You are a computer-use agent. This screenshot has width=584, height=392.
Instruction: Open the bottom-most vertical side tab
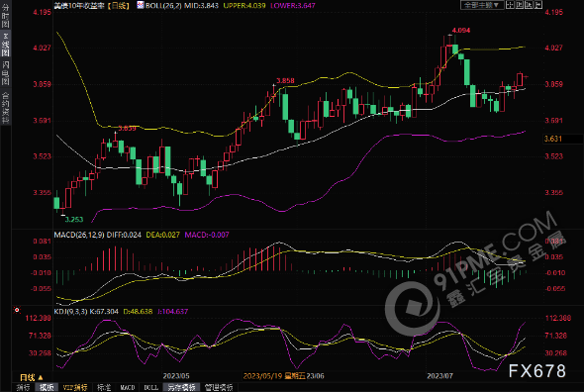(5, 107)
